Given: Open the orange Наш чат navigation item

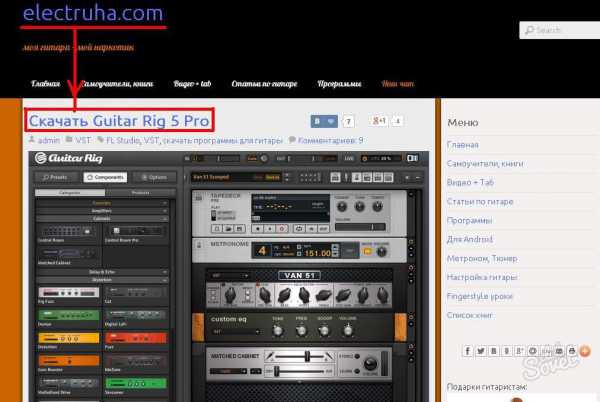Looking at the screenshot, I should tap(398, 84).
